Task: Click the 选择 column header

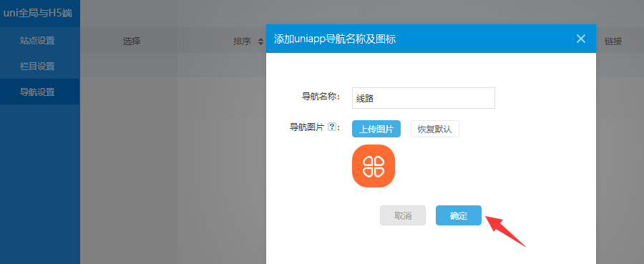Action: tap(132, 41)
